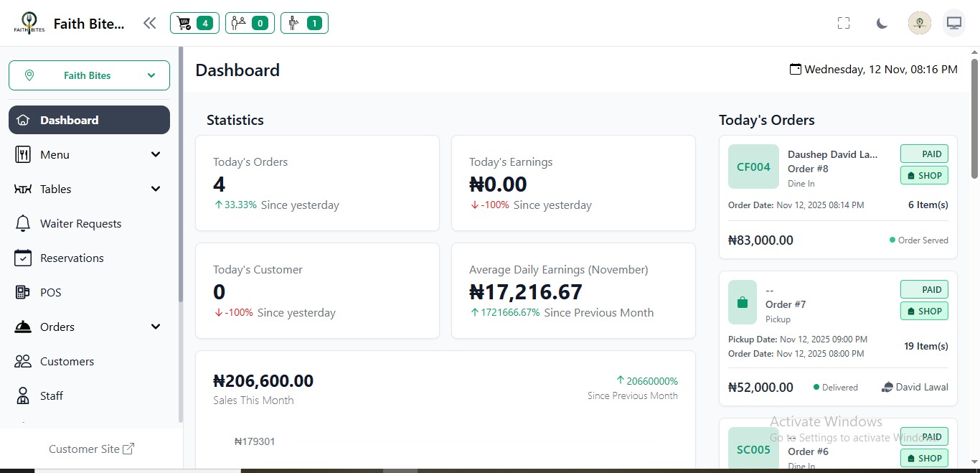980x473 pixels.
Task: Open the POS page from sidebar
Action: (x=50, y=292)
